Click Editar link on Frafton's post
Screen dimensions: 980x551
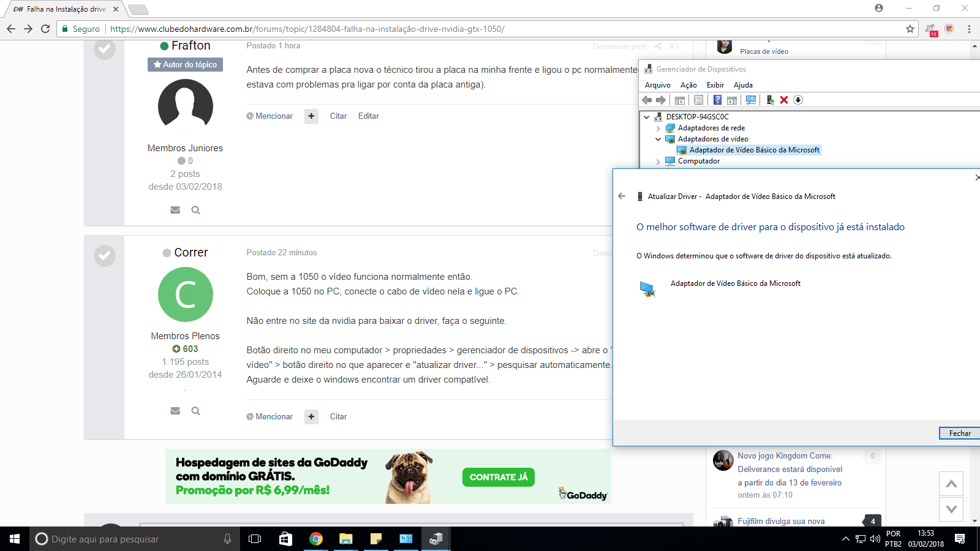click(x=368, y=116)
